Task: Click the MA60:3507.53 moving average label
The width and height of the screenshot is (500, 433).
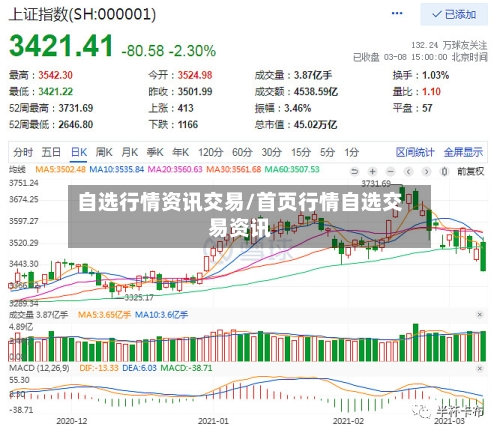Action: [x=292, y=169]
